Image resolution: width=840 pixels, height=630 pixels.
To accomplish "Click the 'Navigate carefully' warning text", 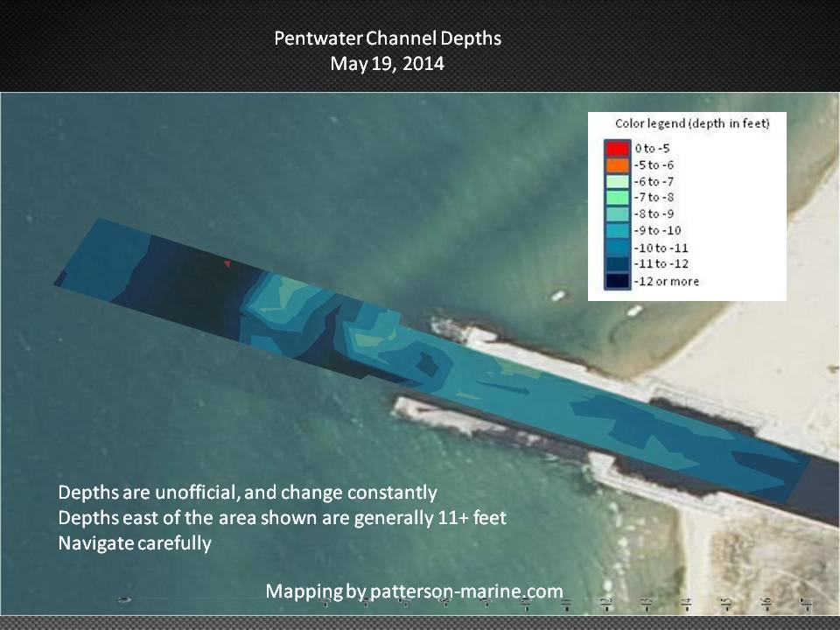I will click(135, 543).
